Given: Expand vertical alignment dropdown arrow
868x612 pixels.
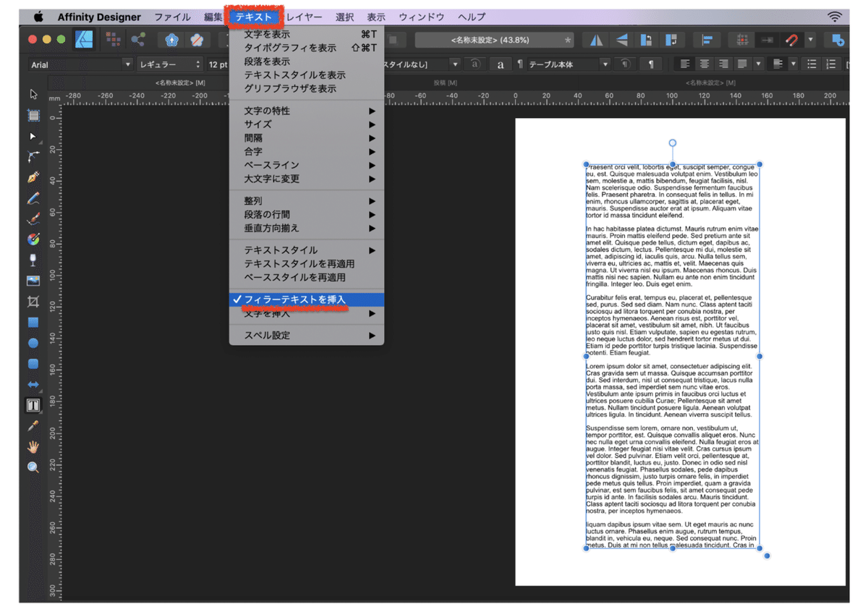Looking at the screenshot, I should pos(793,64).
